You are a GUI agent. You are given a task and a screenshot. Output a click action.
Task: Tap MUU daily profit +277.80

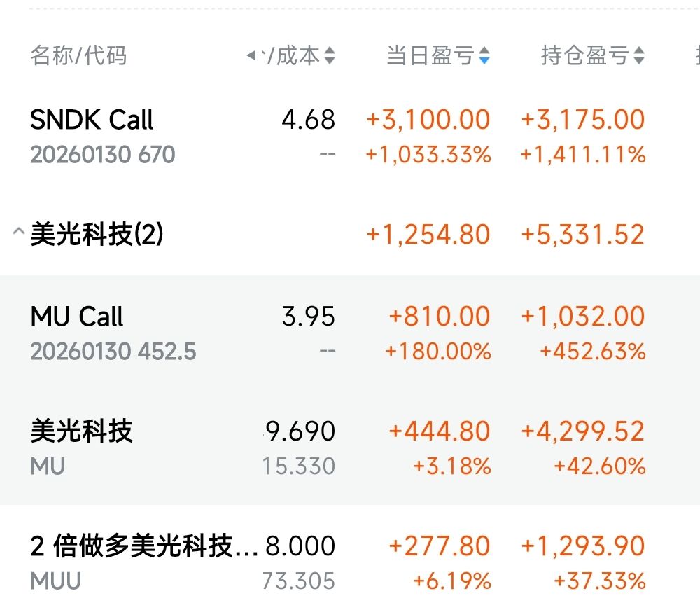coord(439,546)
